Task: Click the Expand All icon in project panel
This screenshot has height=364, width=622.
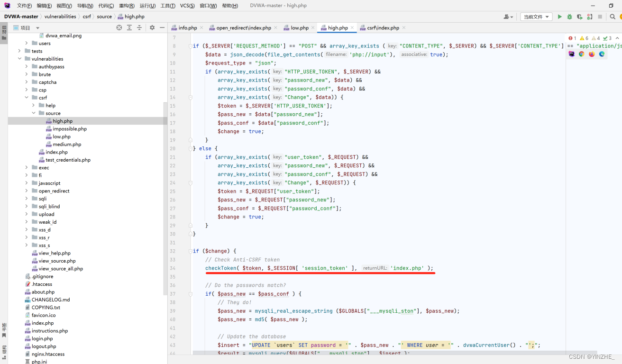Action: [x=129, y=27]
